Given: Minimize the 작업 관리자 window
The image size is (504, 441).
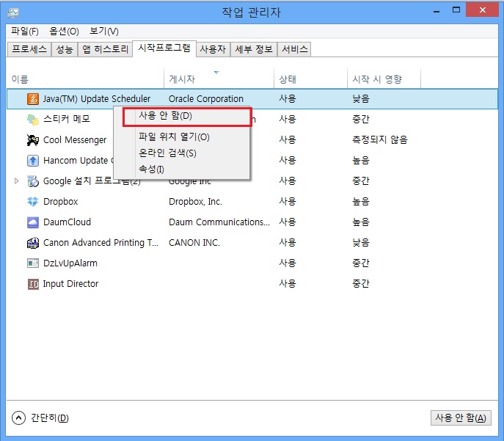Looking at the screenshot, I should coord(437,11).
